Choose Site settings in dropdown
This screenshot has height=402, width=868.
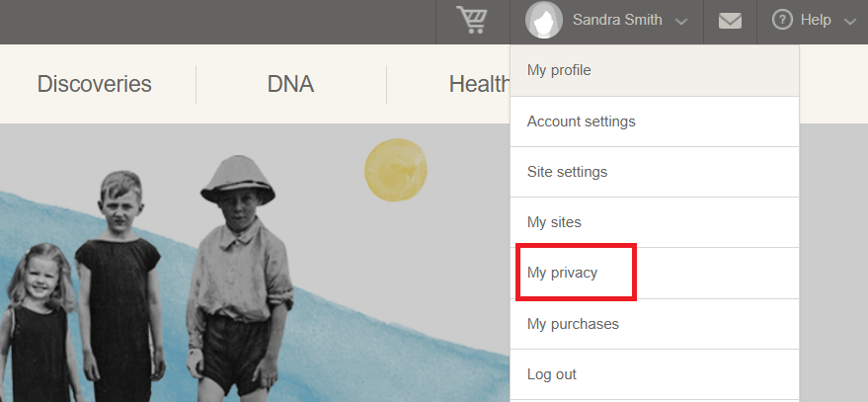655,172
